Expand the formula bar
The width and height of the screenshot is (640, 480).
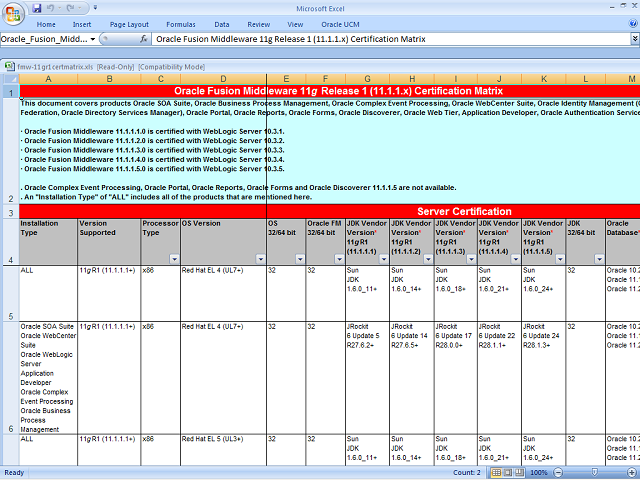tap(634, 39)
